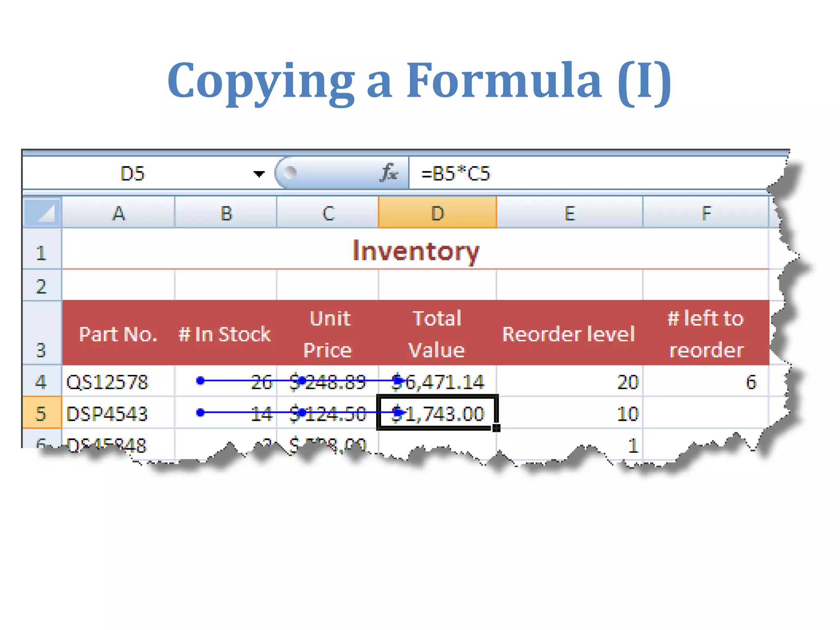Viewport: 840px width, 630px height.
Task: Click the Part No. header cell
Action: [x=119, y=333]
